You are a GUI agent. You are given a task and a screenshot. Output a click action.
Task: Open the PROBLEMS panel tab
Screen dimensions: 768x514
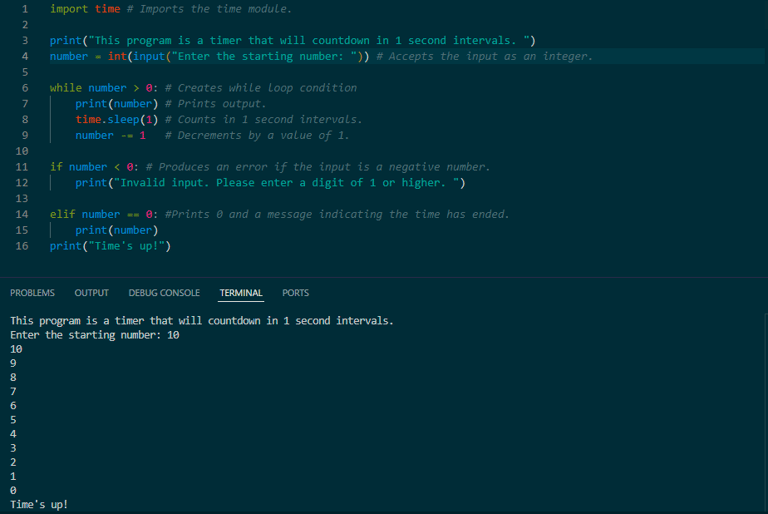[x=32, y=293]
